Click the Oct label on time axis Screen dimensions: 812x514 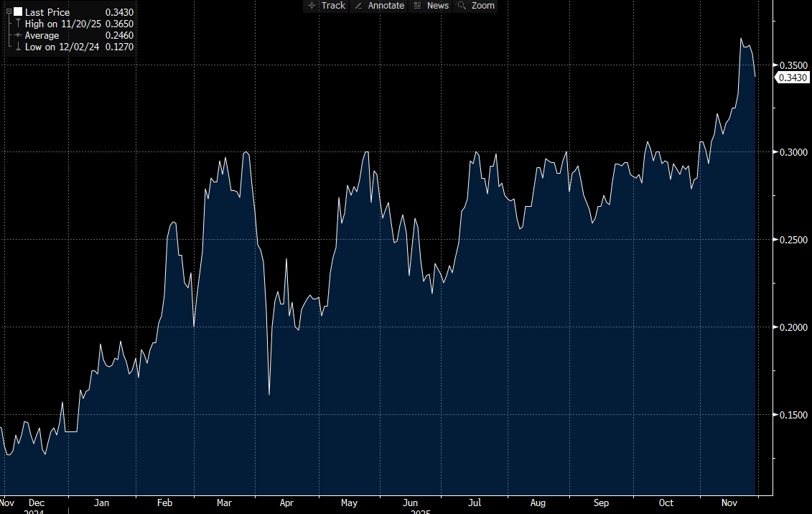(x=666, y=503)
